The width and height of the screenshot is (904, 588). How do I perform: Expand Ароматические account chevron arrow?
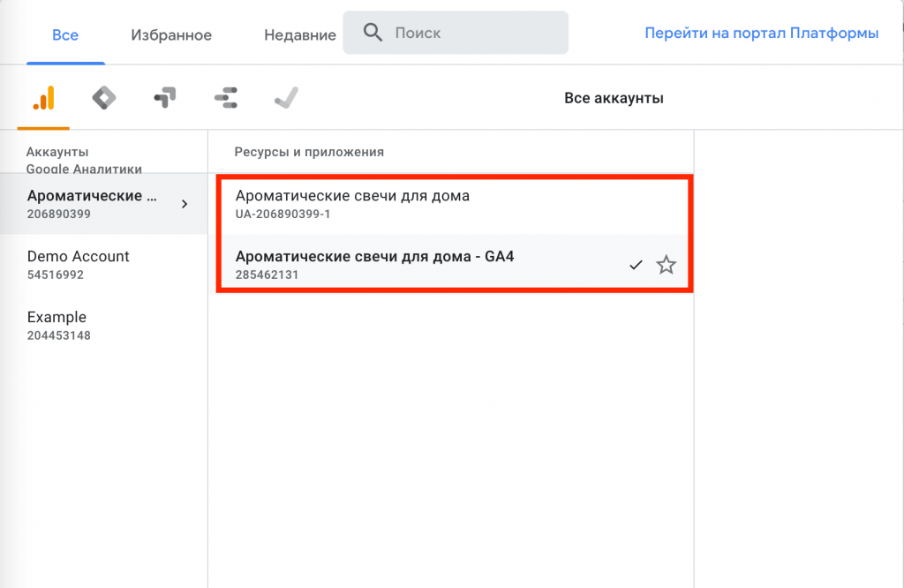(185, 204)
